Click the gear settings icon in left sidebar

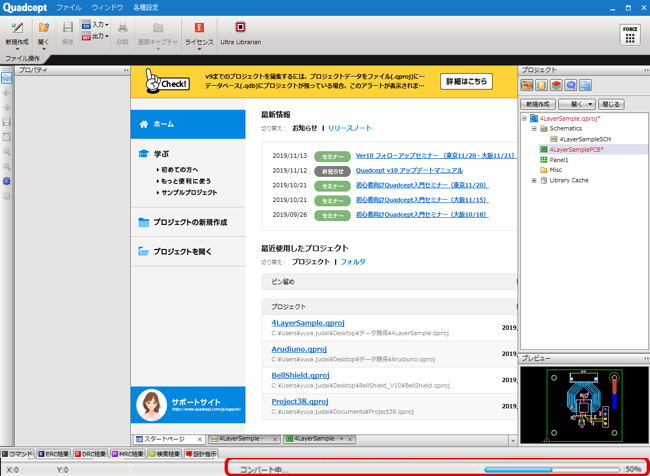point(6,182)
